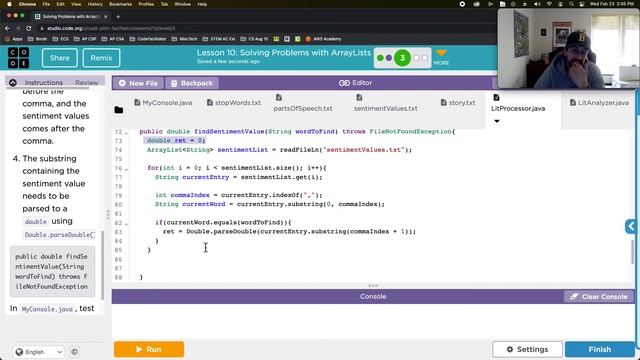The width and height of the screenshot is (640, 360).
Task: Go to the green first level bubble
Action: pos(380,58)
